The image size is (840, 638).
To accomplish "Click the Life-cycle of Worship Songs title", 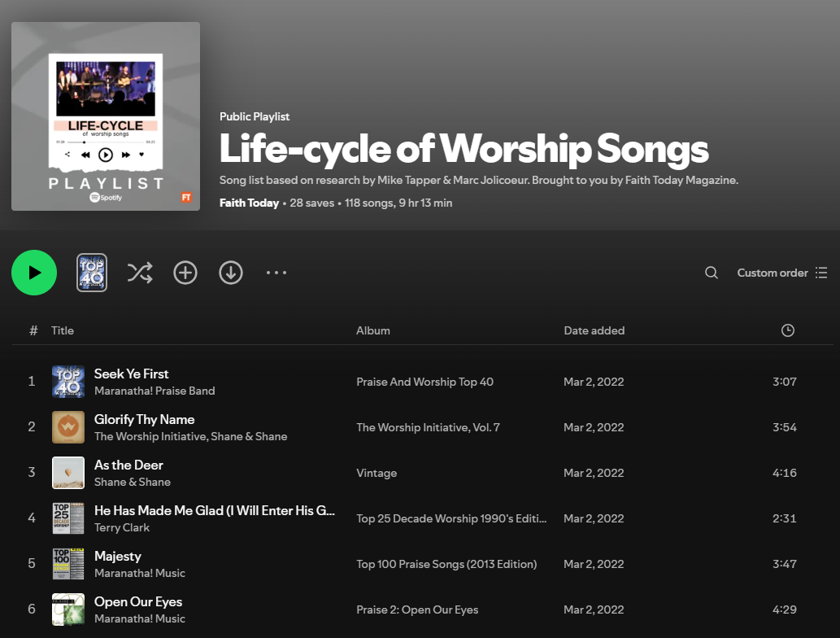I will click(x=464, y=148).
